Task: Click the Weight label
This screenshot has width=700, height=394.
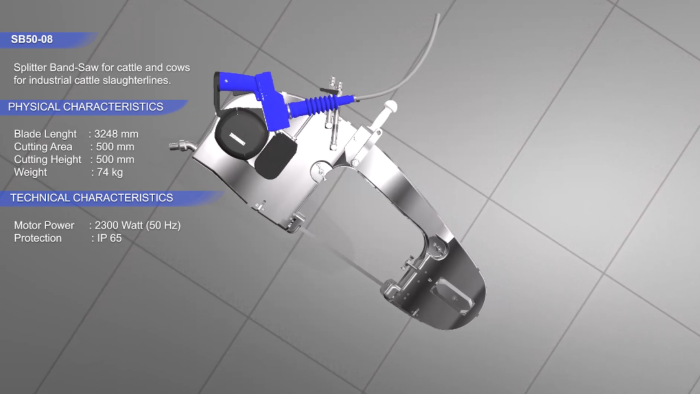Action: 30,172
